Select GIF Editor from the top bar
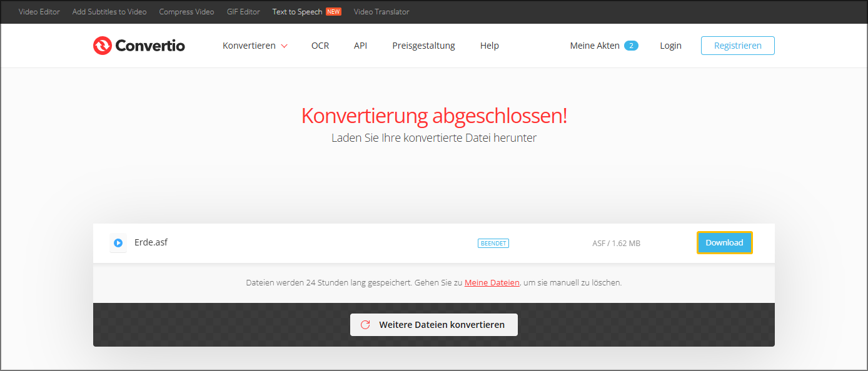 point(243,11)
